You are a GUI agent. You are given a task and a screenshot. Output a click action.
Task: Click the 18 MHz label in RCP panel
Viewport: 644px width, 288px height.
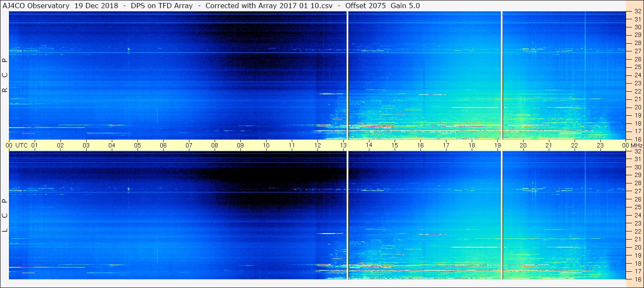(638, 123)
